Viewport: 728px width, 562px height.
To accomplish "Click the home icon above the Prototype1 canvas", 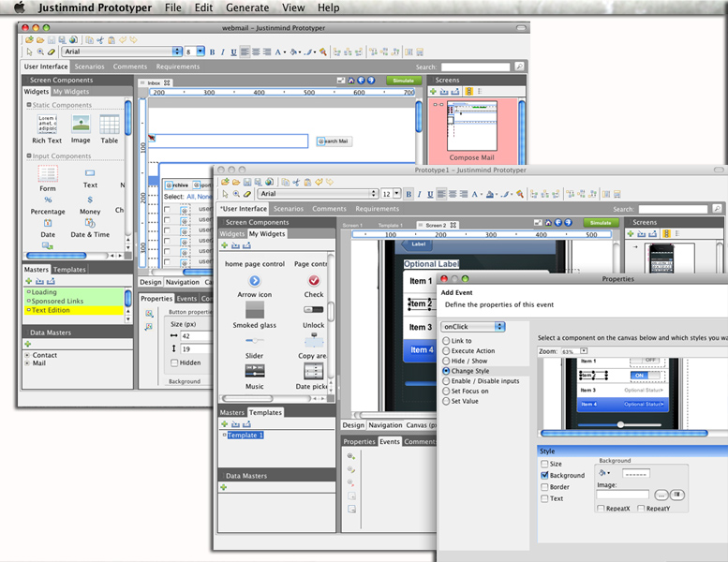I will [x=548, y=223].
